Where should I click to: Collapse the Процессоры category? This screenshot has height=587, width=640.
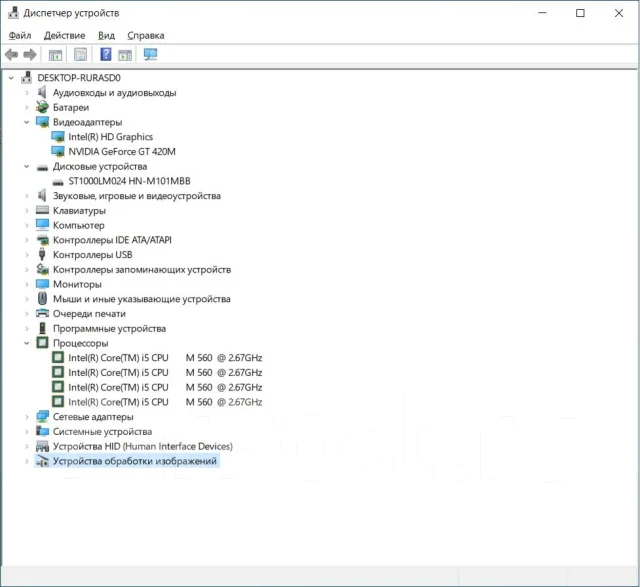coord(27,343)
